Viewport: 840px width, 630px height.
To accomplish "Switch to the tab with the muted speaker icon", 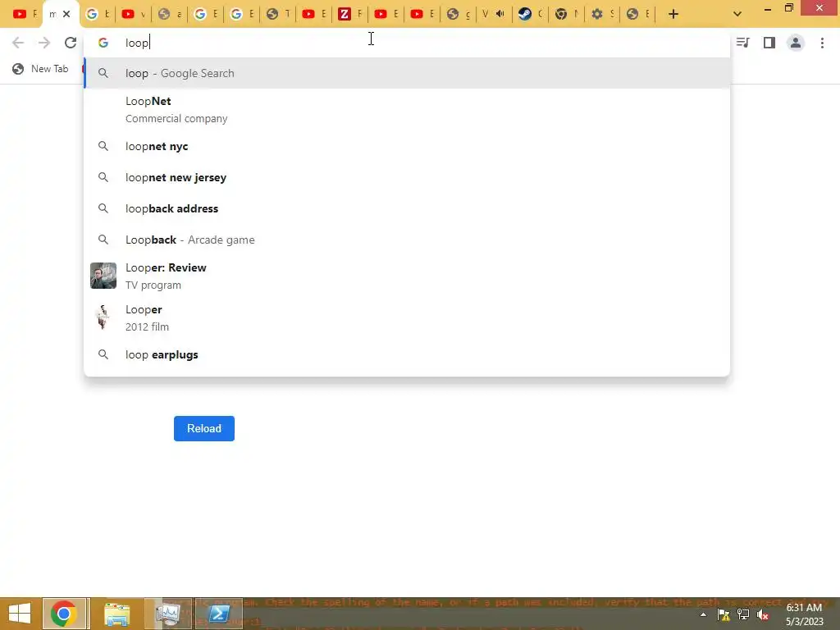I will pyautogui.click(x=493, y=14).
